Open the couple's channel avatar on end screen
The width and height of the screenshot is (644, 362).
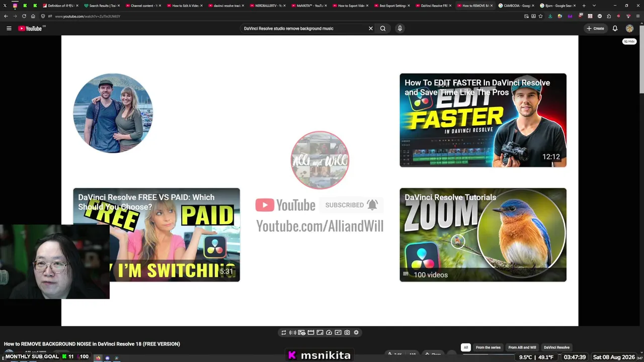click(x=113, y=113)
